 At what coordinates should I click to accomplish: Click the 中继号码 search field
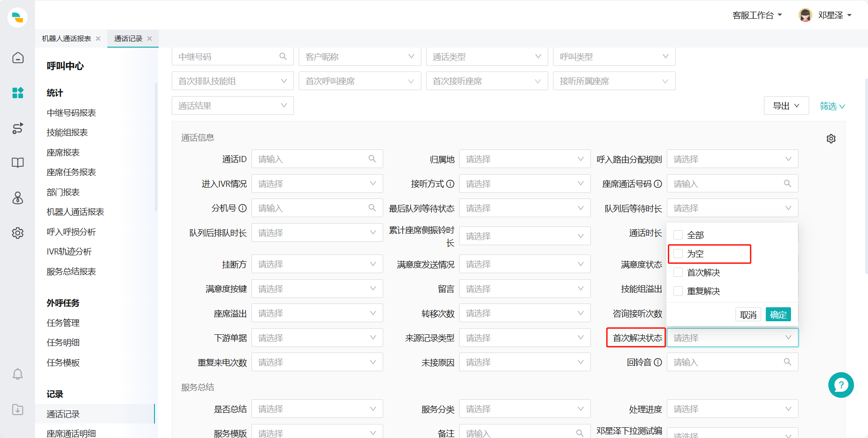[232, 57]
